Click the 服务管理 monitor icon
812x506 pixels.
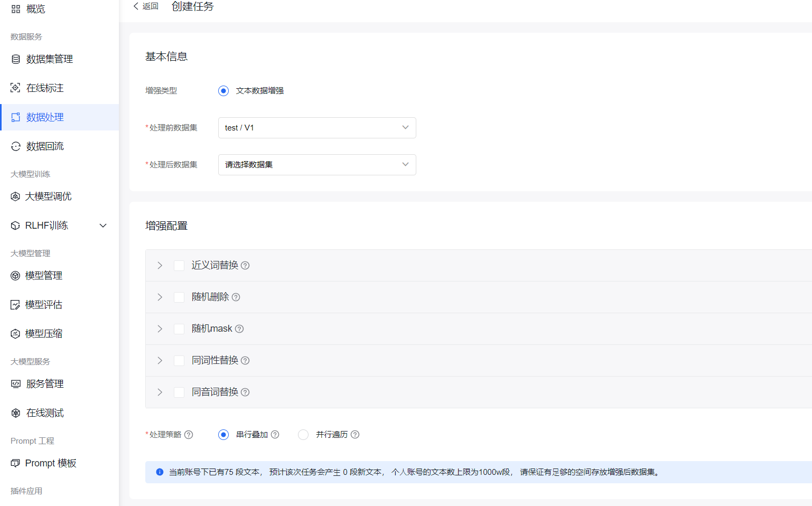click(x=16, y=384)
